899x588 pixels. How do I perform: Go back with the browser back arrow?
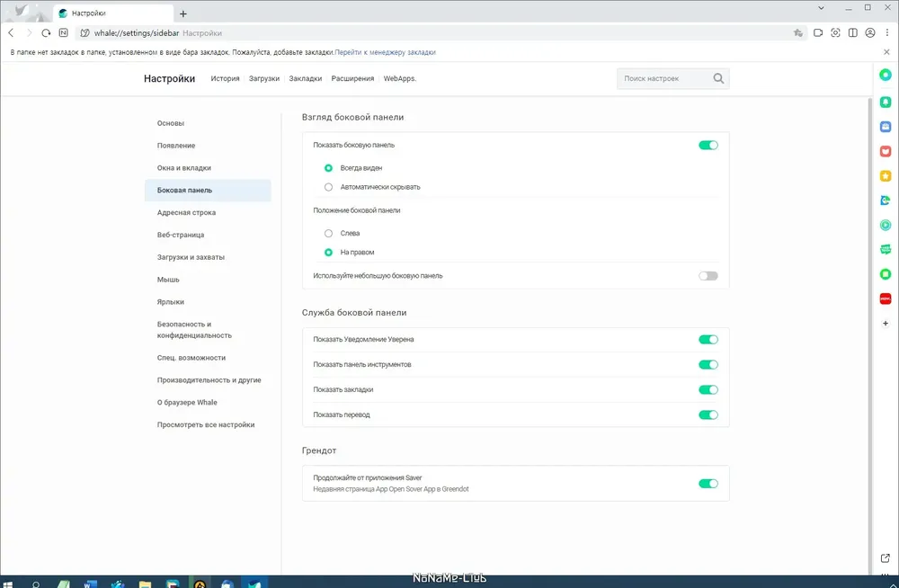pos(11,32)
